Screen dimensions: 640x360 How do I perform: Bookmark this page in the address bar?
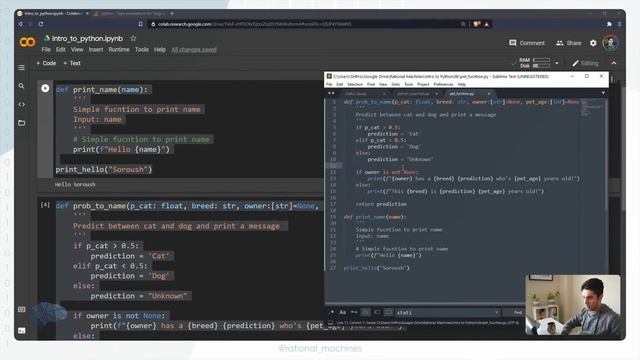coord(140,24)
